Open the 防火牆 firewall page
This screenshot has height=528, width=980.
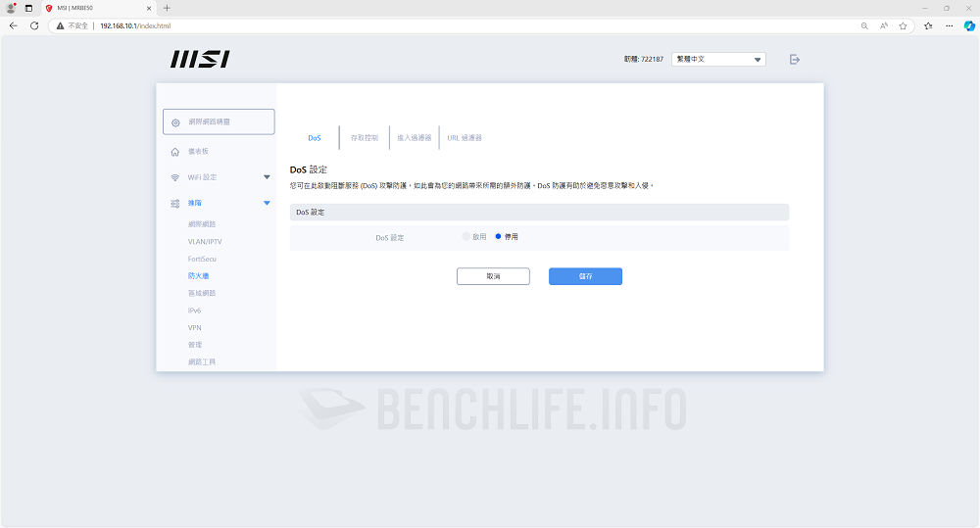(x=198, y=276)
